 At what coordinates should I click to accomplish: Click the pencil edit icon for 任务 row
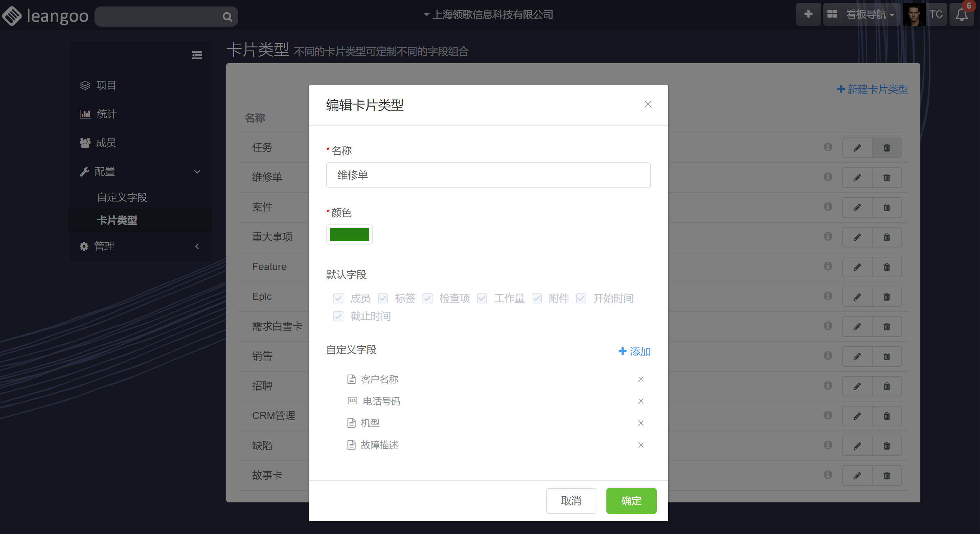pyautogui.click(x=857, y=148)
